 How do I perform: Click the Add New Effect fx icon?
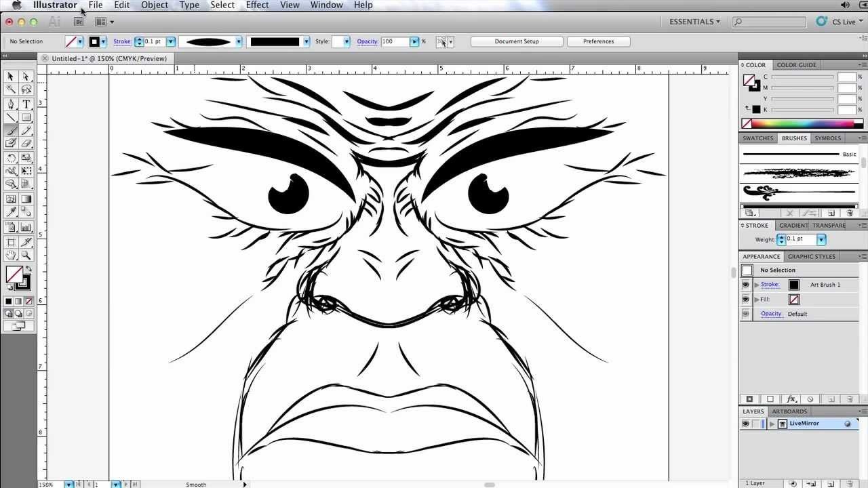pyautogui.click(x=791, y=399)
